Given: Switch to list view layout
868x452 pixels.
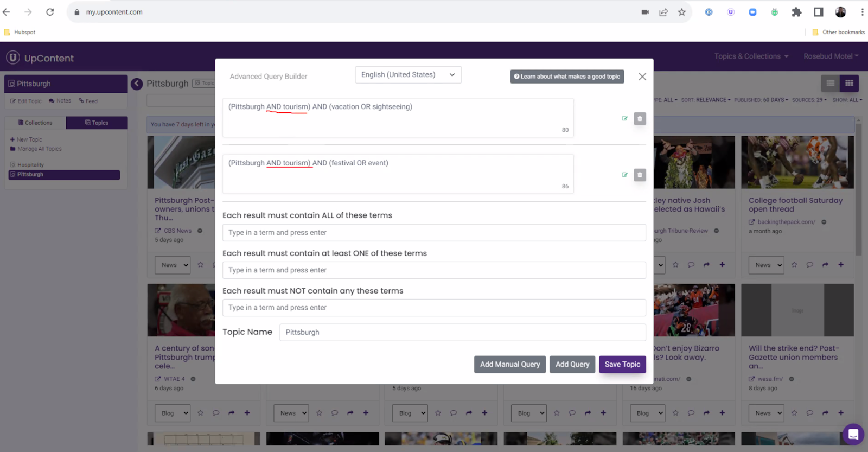Looking at the screenshot, I should [x=830, y=83].
